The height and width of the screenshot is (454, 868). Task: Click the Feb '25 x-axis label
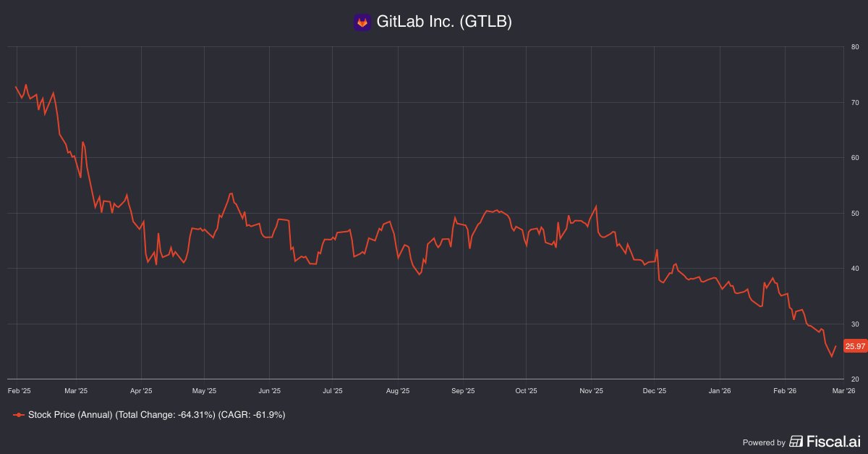20,390
